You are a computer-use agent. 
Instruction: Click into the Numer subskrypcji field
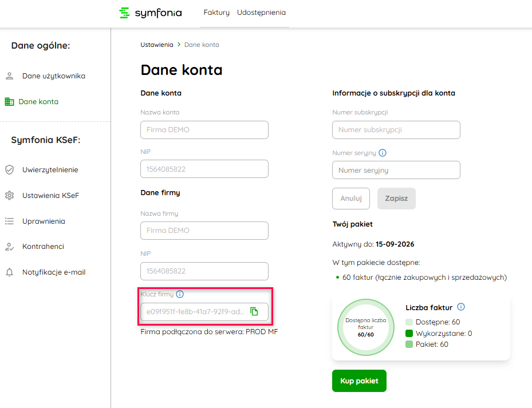396,130
